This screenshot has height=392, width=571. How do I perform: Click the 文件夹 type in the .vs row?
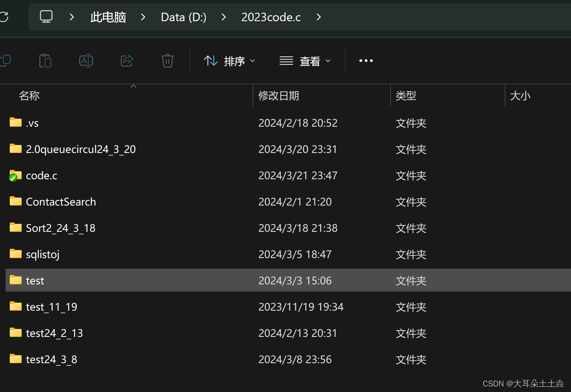coord(411,123)
